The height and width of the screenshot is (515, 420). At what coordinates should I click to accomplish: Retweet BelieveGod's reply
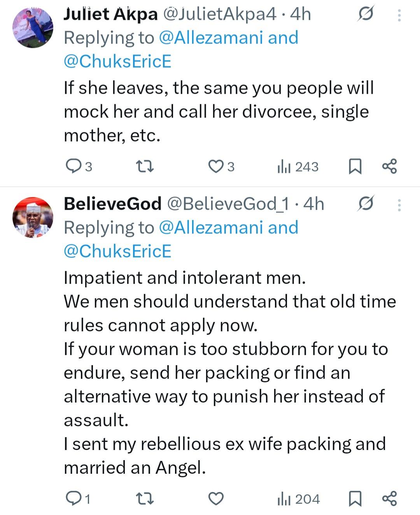pos(145,499)
